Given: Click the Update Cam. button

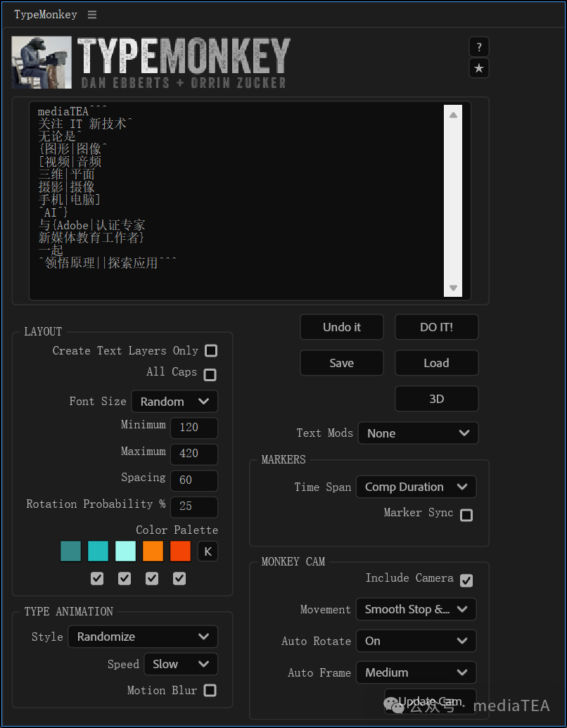Looking at the screenshot, I should point(431,701).
